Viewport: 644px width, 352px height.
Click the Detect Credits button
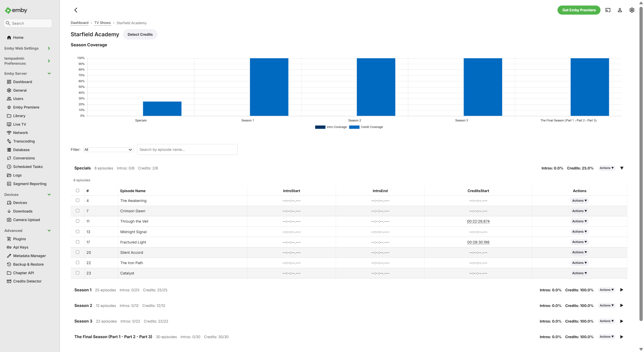pyautogui.click(x=140, y=34)
